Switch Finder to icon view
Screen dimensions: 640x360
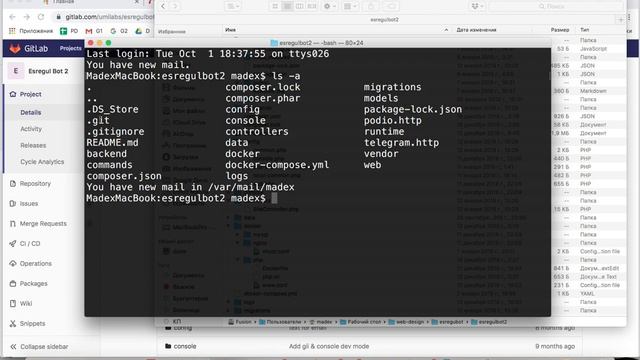275,6
